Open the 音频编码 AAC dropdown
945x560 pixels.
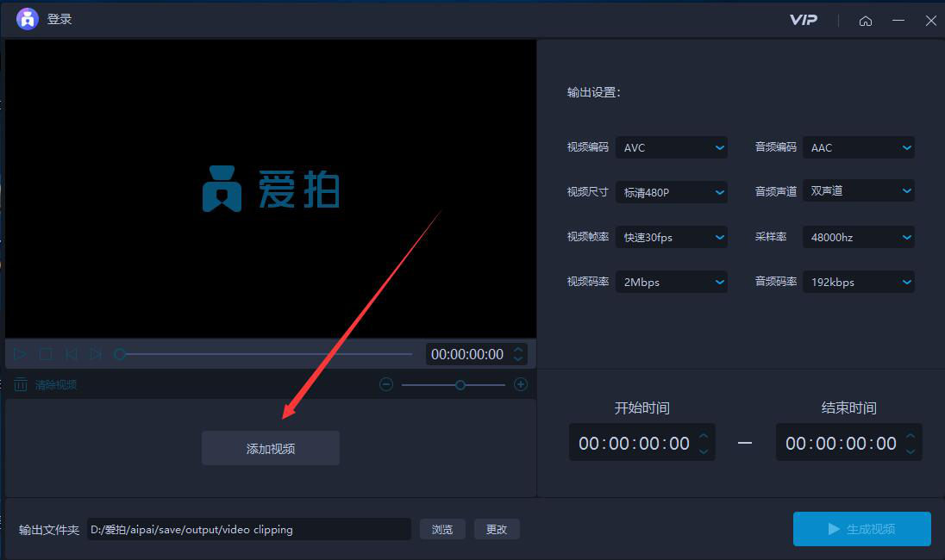click(859, 147)
